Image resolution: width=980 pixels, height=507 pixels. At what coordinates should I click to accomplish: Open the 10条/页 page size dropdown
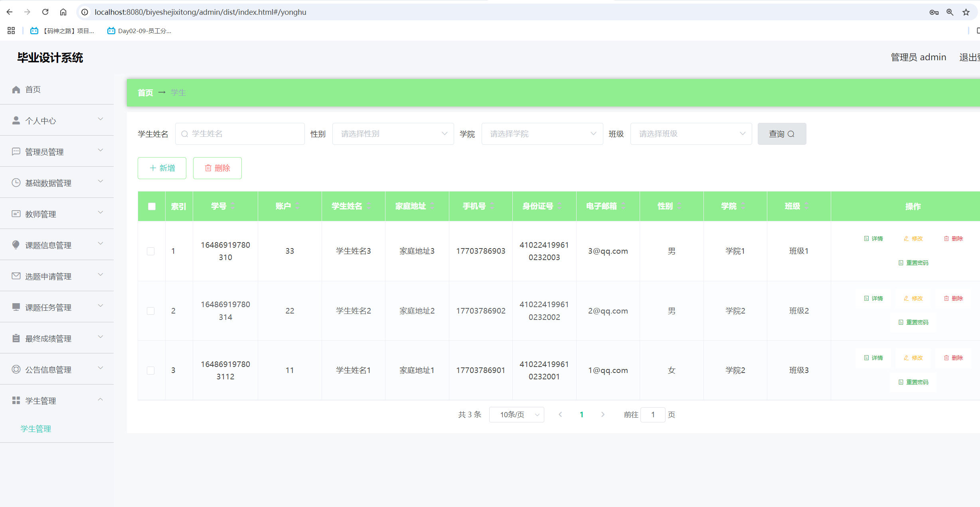tap(516, 414)
